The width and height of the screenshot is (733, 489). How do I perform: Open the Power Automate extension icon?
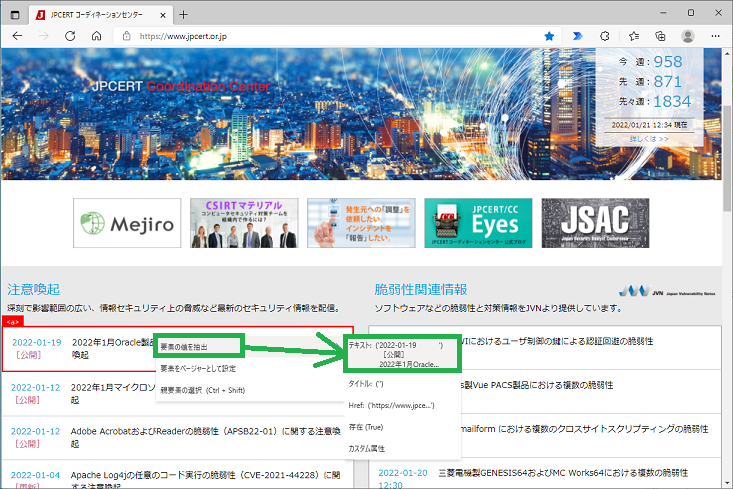[x=578, y=36]
